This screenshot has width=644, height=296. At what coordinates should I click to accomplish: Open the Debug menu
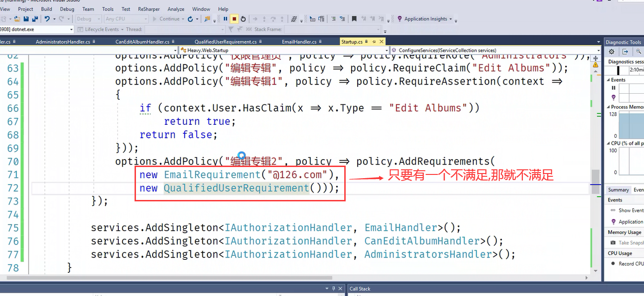click(x=67, y=9)
